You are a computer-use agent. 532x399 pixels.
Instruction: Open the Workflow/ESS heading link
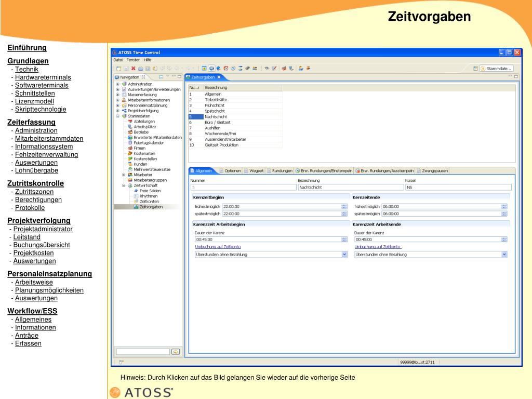pos(32,311)
